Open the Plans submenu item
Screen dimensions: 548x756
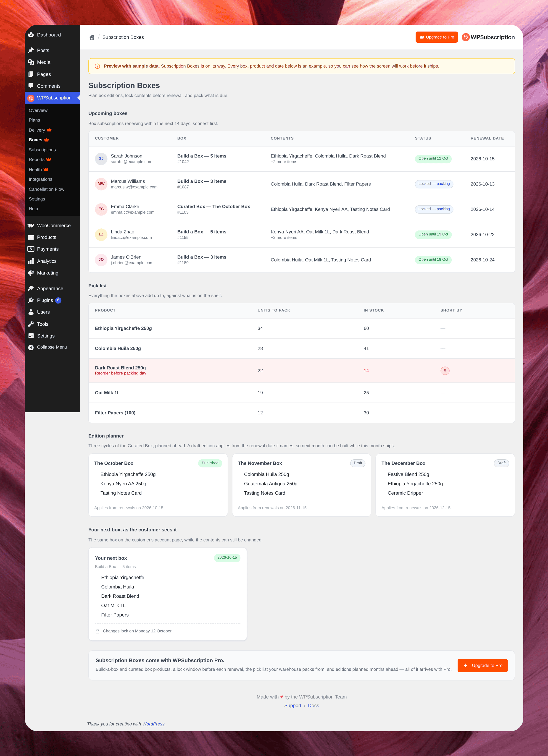click(34, 120)
